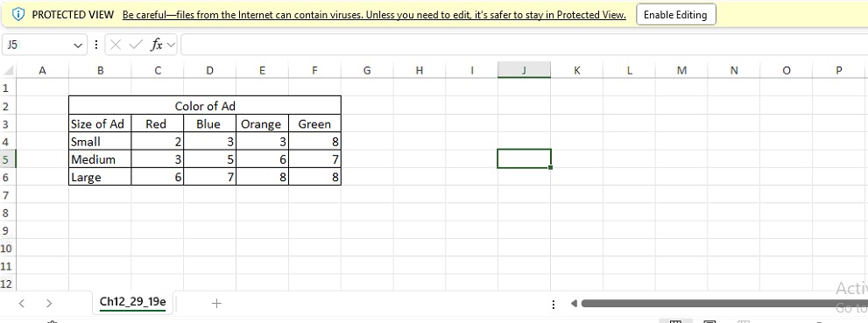Click the previous sheet navigation arrow
Viewport: 868px width, 323px height.
(22, 303)
